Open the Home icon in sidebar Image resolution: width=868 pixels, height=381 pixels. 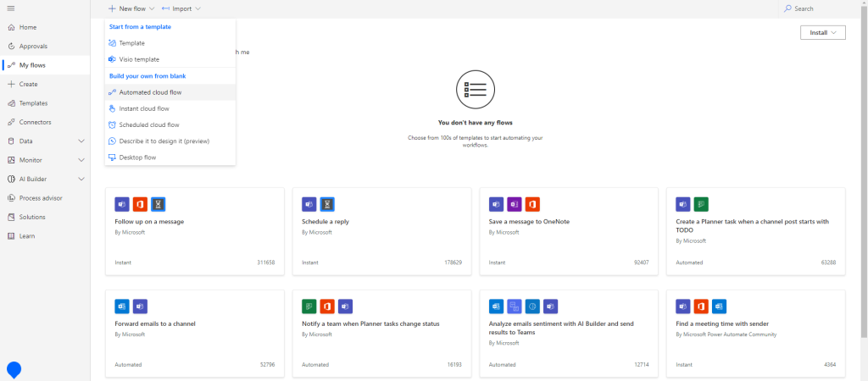click(x=11, y=27)
